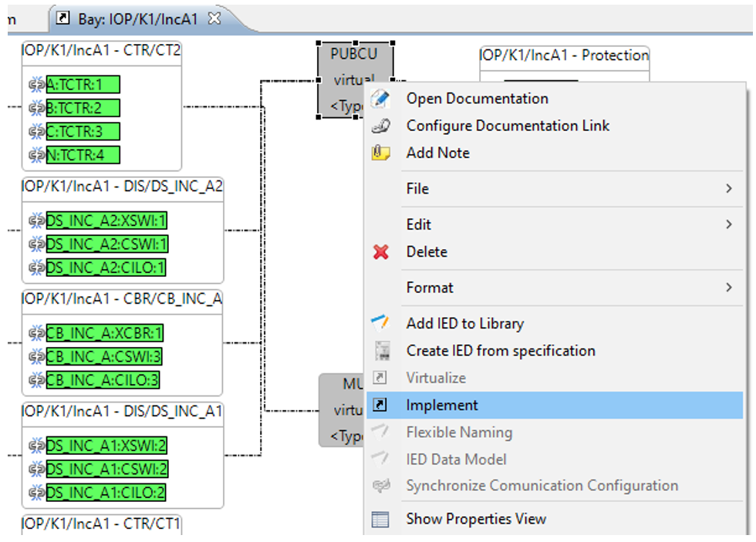Click the Configure Documentation Link chain icon
Screen dimensions: 756x542
(x=381, y=126)
